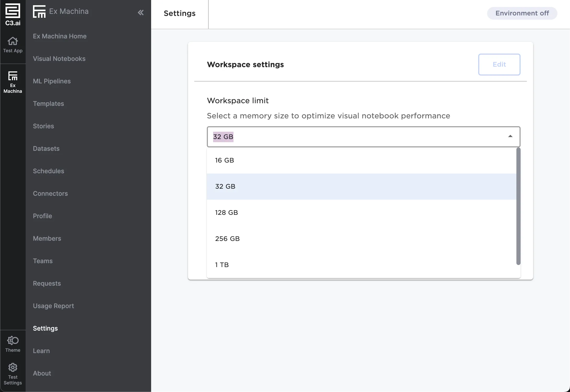This screenshot has width=570, height=392.
Task: Collapse the memory size dropdown arrow
Action: coord(511,136)
